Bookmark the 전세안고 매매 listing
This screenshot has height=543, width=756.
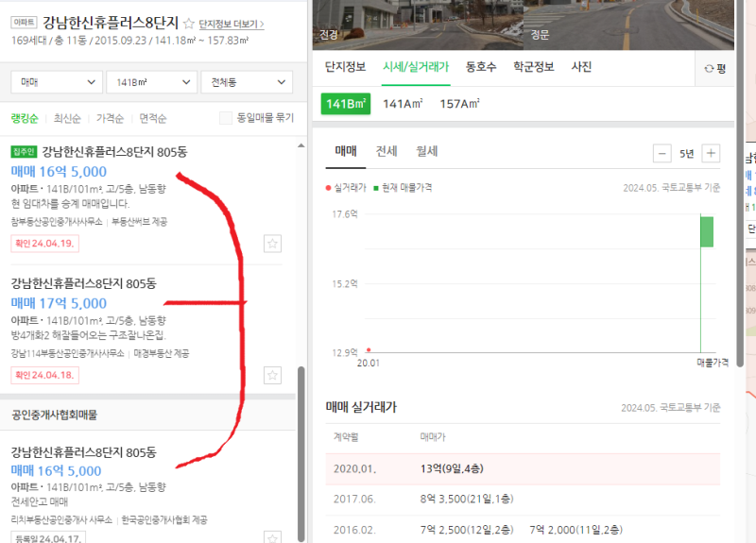[x=272, y=537]
